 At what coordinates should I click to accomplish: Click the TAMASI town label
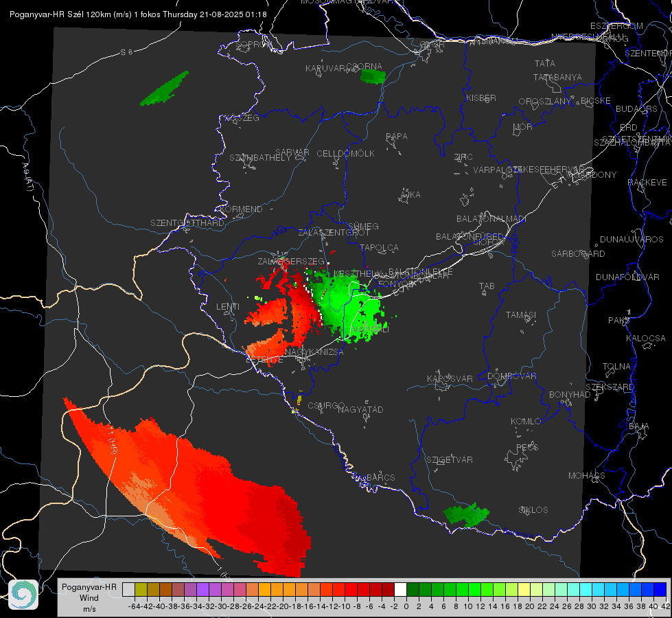[521, 314]
